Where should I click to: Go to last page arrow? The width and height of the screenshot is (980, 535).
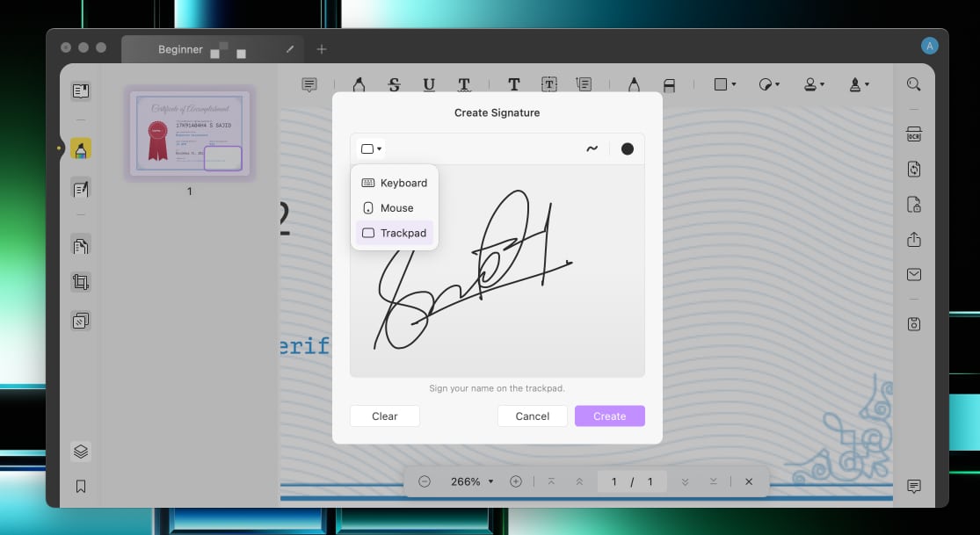(713, 481)
